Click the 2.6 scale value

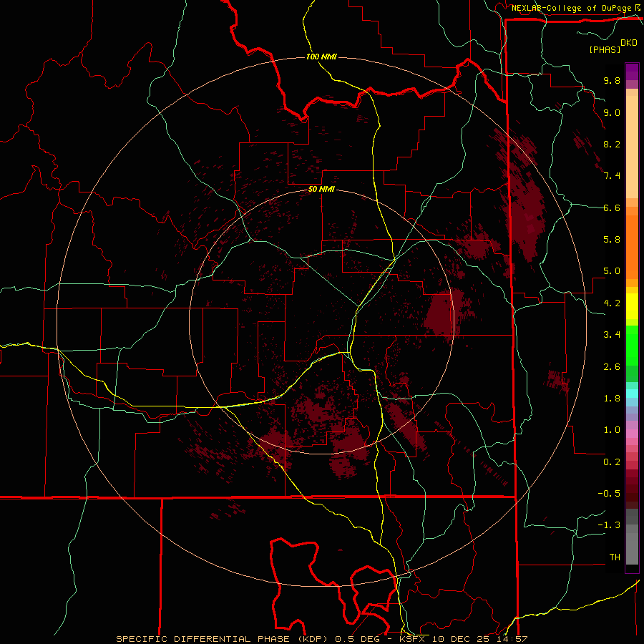612,367
